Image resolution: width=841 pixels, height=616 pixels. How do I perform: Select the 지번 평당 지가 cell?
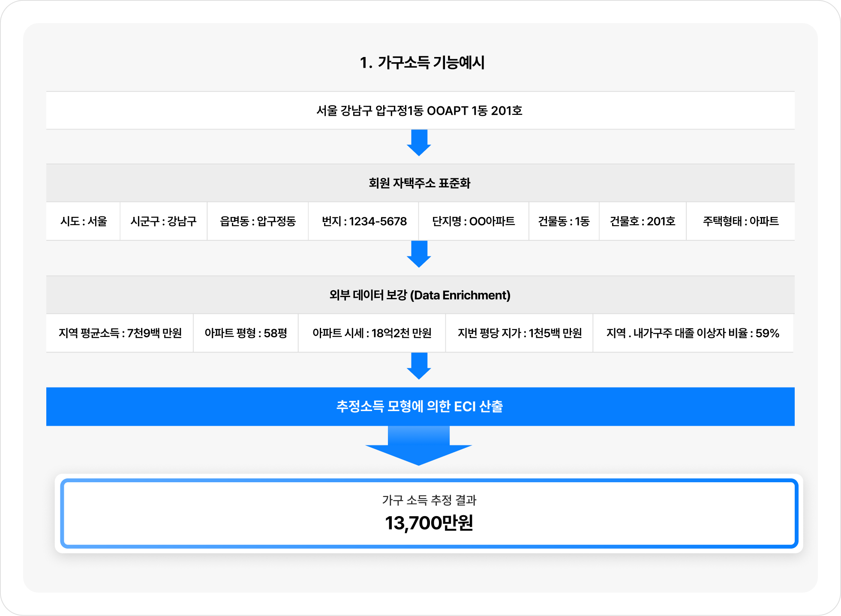520,333
